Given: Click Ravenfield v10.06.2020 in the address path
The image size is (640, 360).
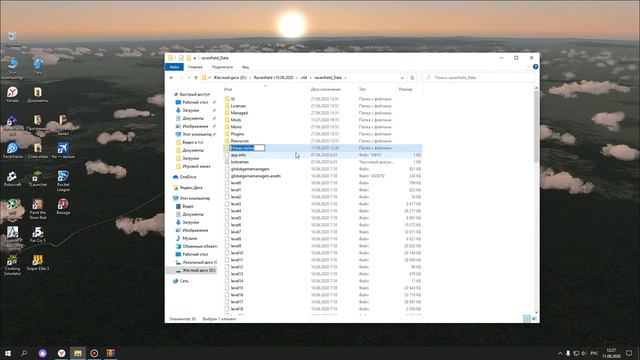Looking at the screenshot, I should click(x=273, y=78).
